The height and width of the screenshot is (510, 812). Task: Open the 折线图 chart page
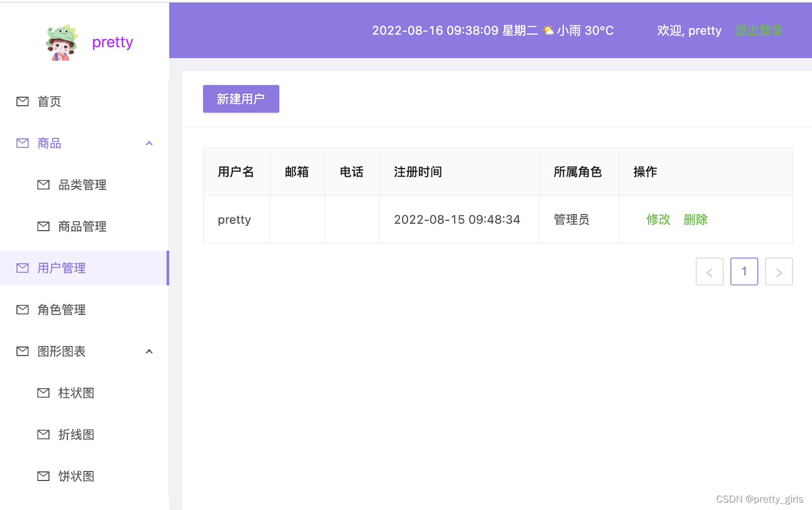[84, 434]
